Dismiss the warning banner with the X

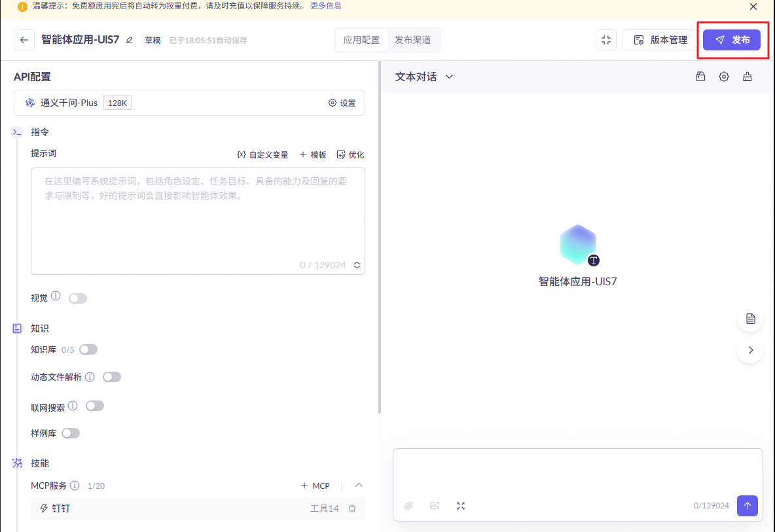click(753, 7)
